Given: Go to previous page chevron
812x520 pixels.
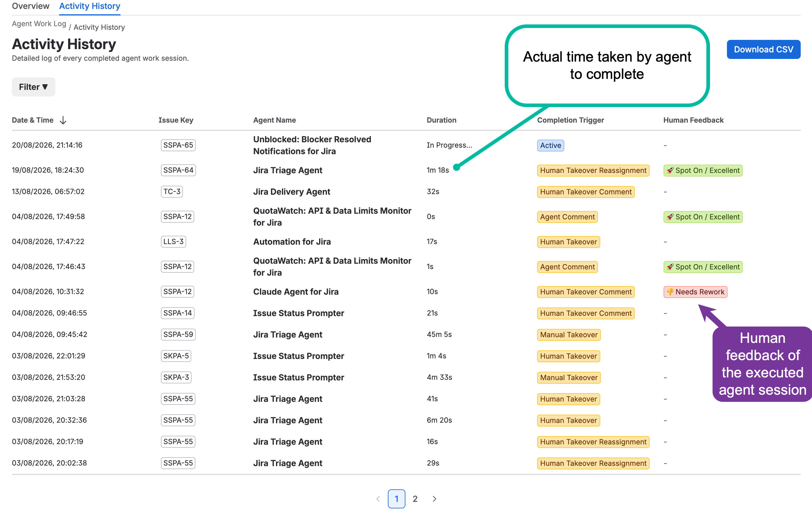Looking at the screenshot, I should pyautogui.click(x=378, y=499).
